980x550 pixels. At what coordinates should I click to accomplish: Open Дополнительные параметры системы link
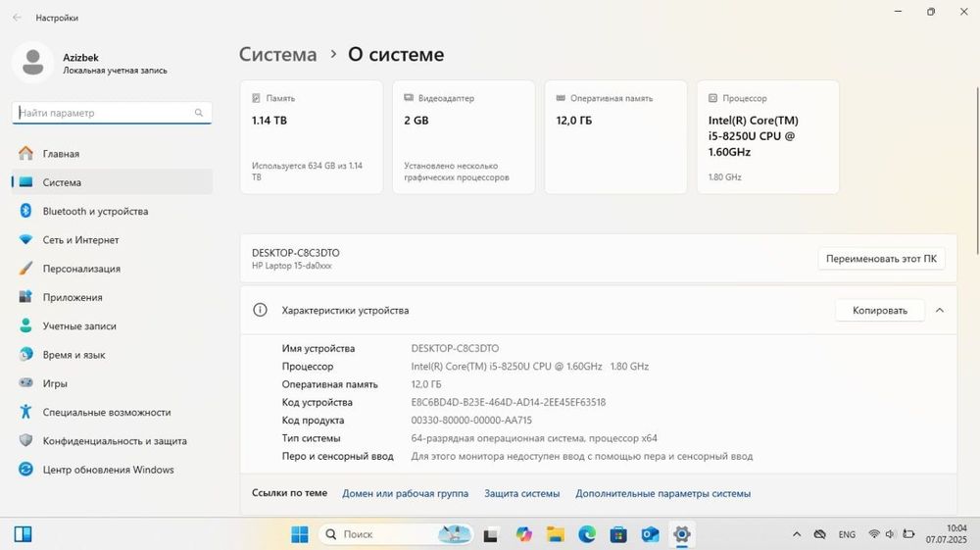(x=663, y=493)
